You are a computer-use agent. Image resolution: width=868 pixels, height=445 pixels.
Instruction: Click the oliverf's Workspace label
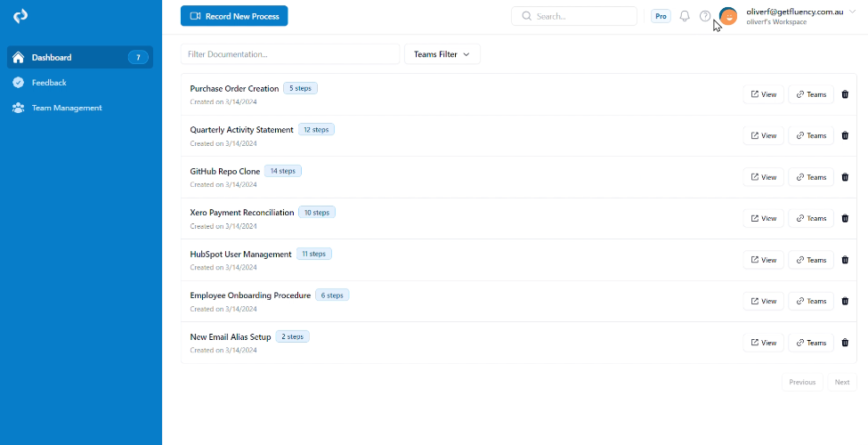tap(776, 22)
